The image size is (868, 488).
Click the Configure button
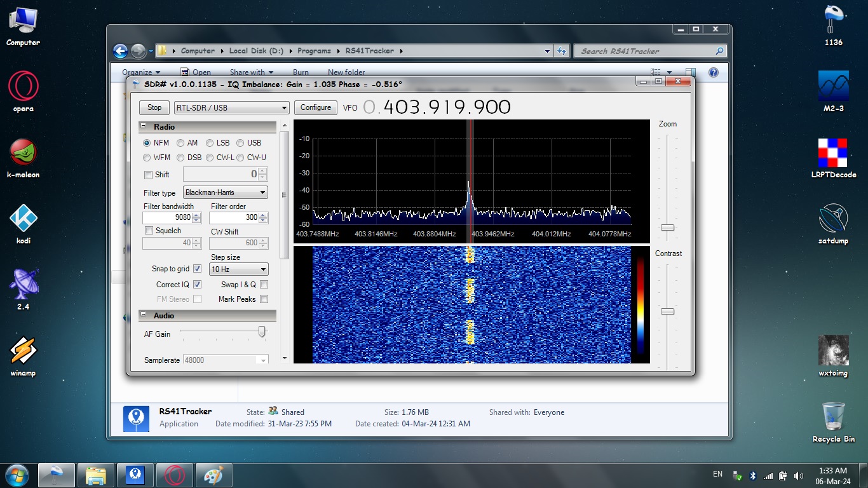pyautogui.click(x=316, y=108)
